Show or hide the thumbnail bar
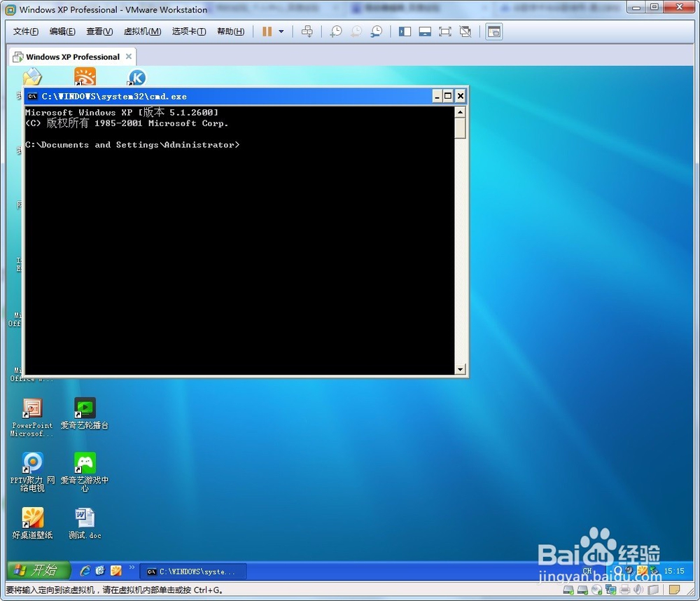The width and height of the screenshot is (700, 601). coord(425,32)
